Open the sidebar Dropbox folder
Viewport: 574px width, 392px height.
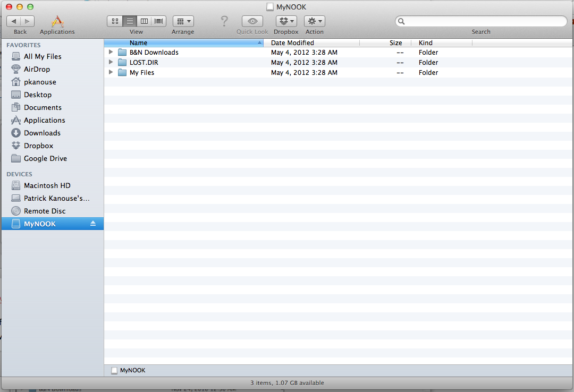(38, 146)
